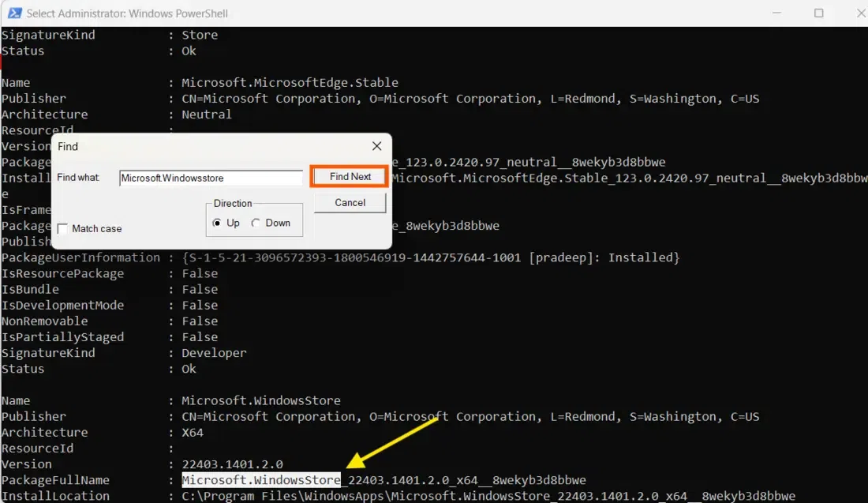Select the Down direction radio button
The height and width of the screenshot is (503, 868).
255,223
